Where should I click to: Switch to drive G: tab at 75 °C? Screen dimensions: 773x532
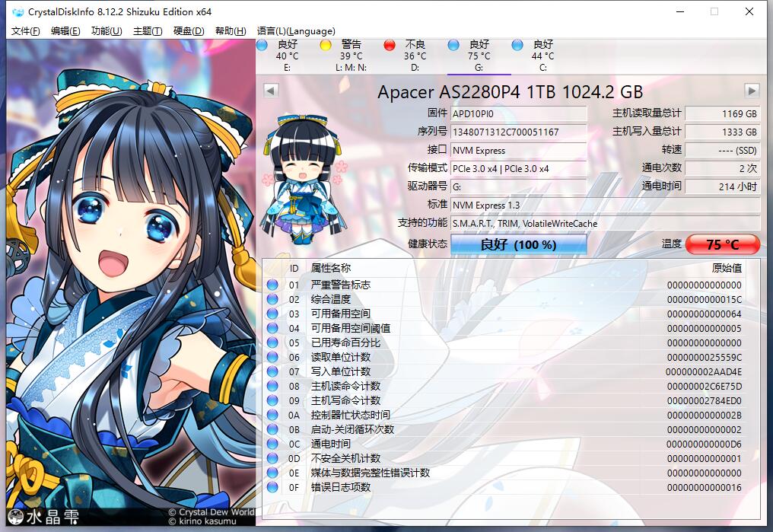[478, 53]
